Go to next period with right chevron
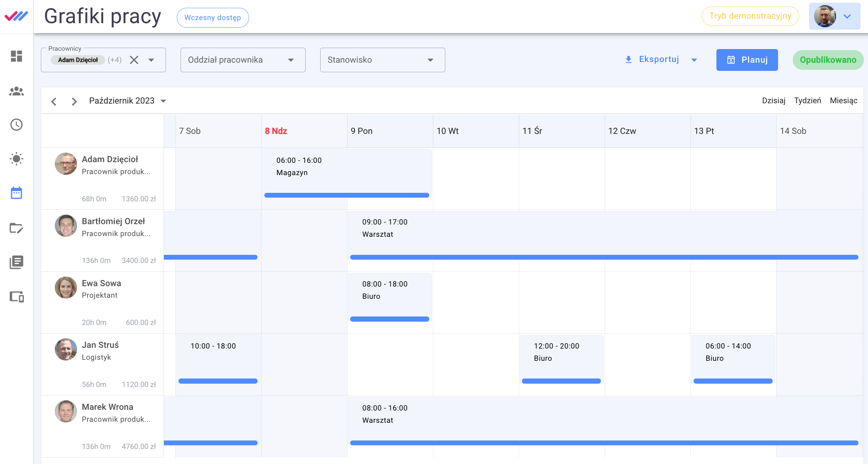The width and height of the screenshot is (868, 464). coord(74,101)
